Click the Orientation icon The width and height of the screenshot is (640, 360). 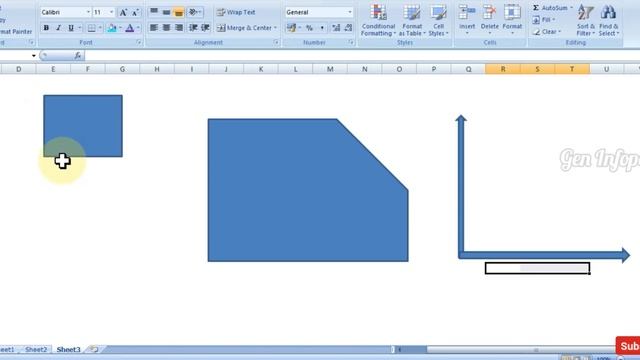[193, 12]
